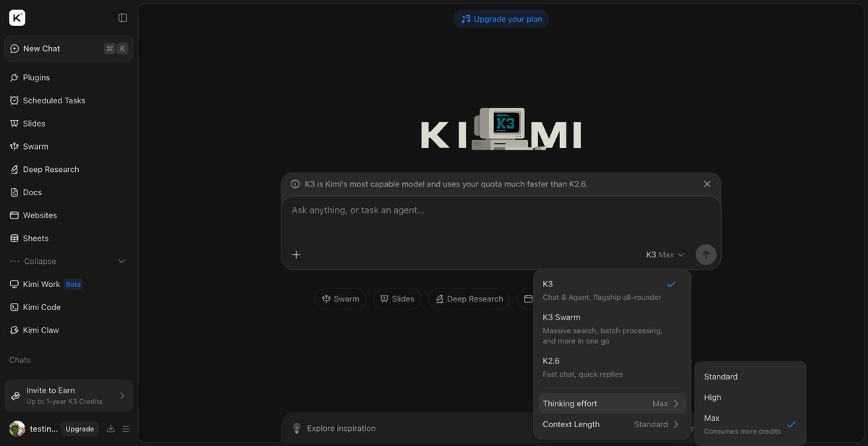Click the Kimi logo icon in sidebar
Image resolution: width=868 pixels, height=446 pixels.
pos(17,17)
